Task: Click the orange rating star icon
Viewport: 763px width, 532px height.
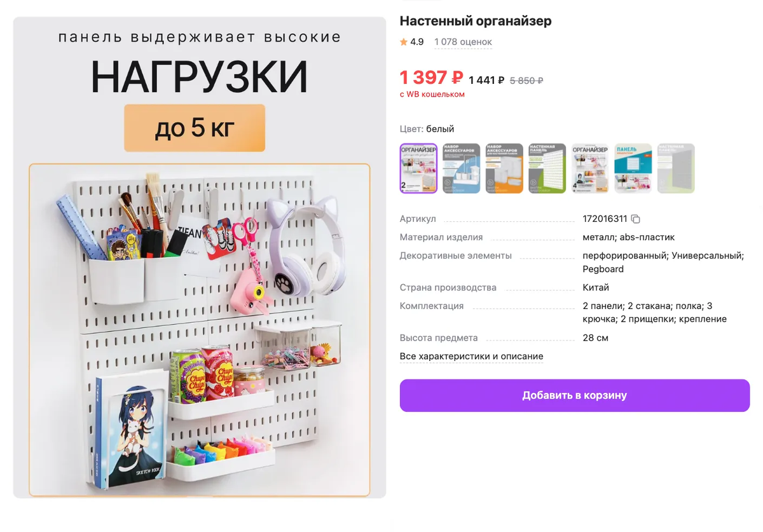Action: 404,42
